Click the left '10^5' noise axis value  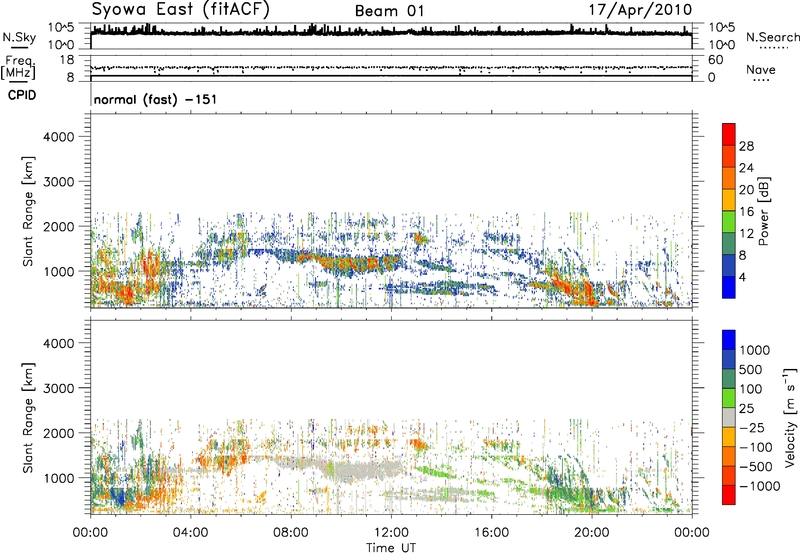point(61,27)
